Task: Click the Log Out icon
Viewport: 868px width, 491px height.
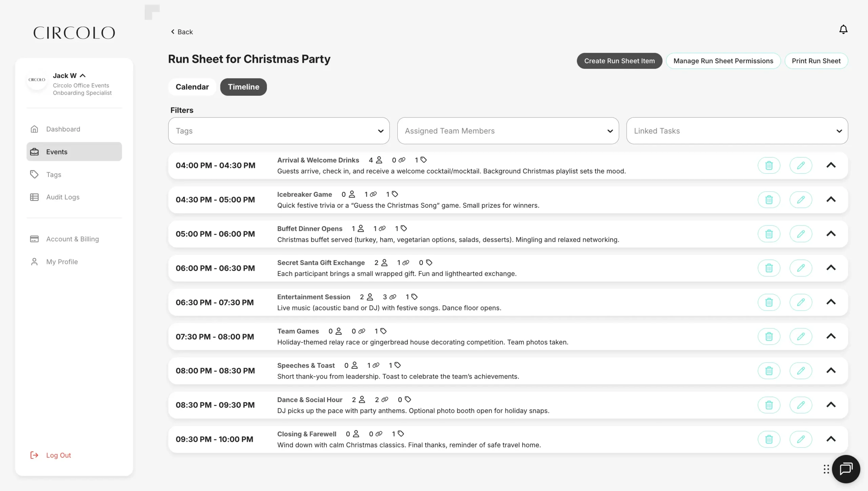Action: (34, 455)
